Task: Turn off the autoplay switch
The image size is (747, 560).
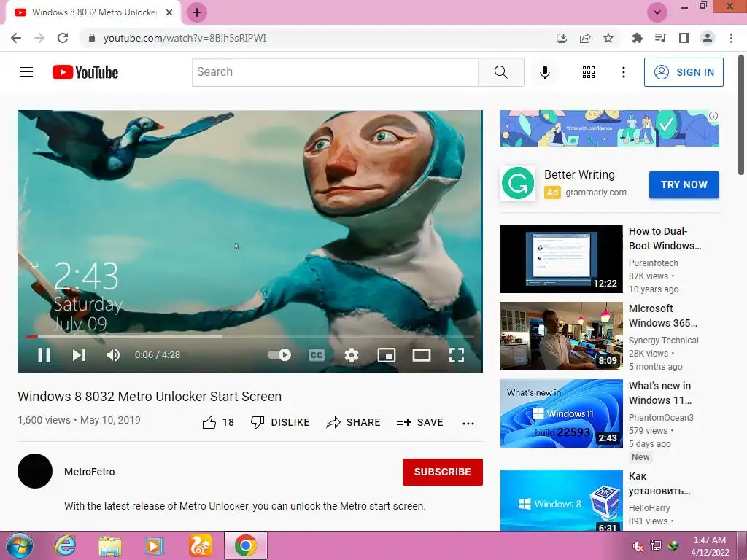Action: 279,355
